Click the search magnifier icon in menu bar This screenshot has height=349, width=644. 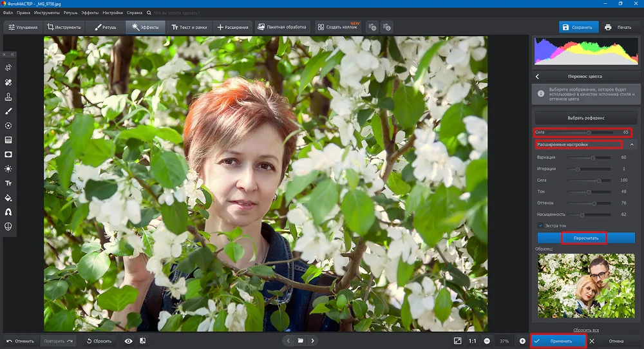point(149,13)
